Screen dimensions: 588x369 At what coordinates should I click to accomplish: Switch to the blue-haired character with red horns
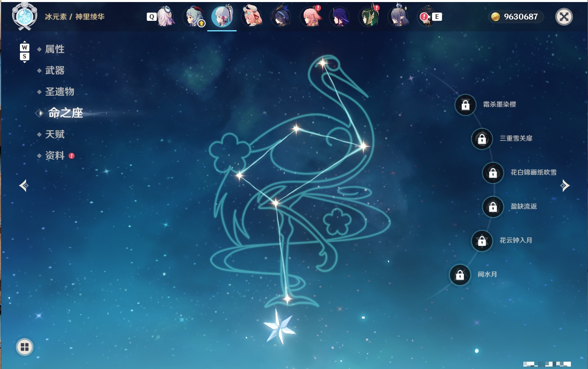coord(194,16)
